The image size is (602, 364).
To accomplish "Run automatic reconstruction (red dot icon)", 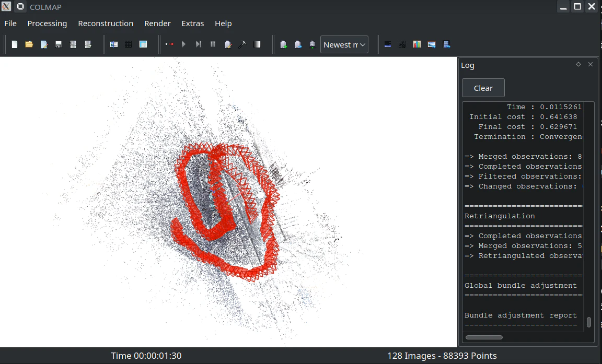I will (x=169, y=44).
